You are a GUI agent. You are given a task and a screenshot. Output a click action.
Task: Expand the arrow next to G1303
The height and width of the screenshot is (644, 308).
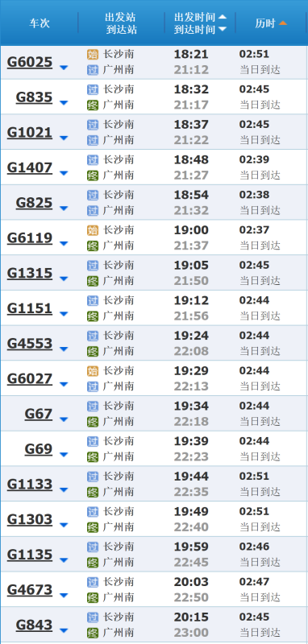coord(64,526)
